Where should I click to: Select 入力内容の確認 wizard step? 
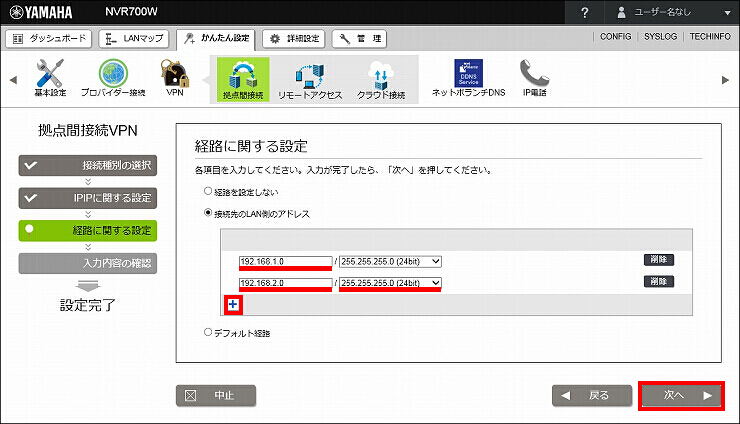click(x=88, y=263)
